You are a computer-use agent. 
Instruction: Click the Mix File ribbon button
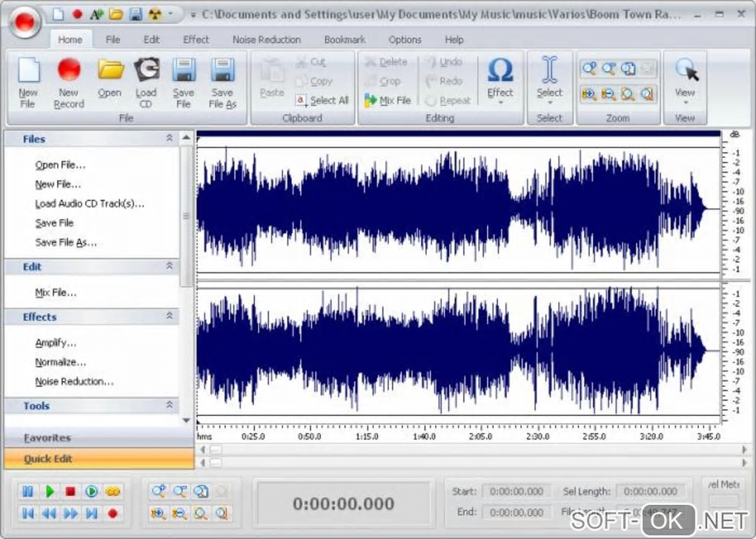pyautogui.click(x=388, y=100)
